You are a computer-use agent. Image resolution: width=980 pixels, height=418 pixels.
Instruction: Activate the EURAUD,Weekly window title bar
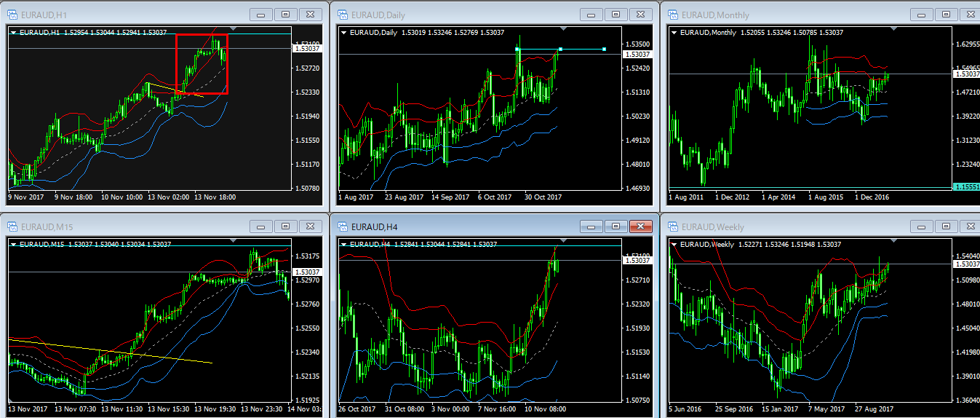click(800, 226)
